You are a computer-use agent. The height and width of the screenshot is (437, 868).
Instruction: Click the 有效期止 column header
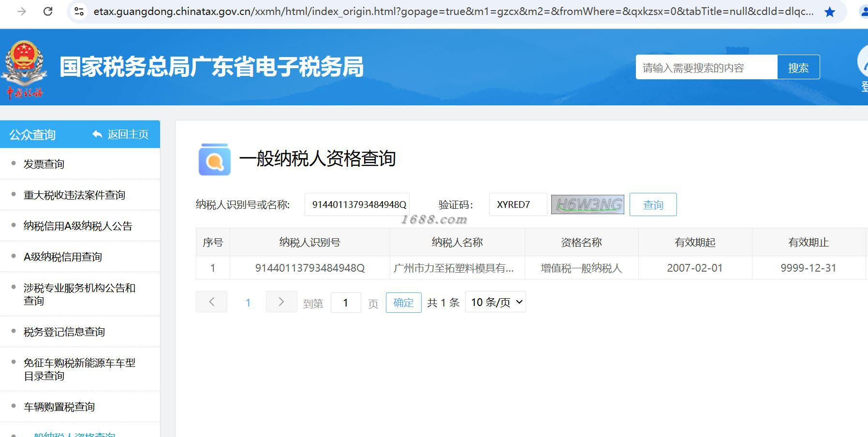[809, 242]
